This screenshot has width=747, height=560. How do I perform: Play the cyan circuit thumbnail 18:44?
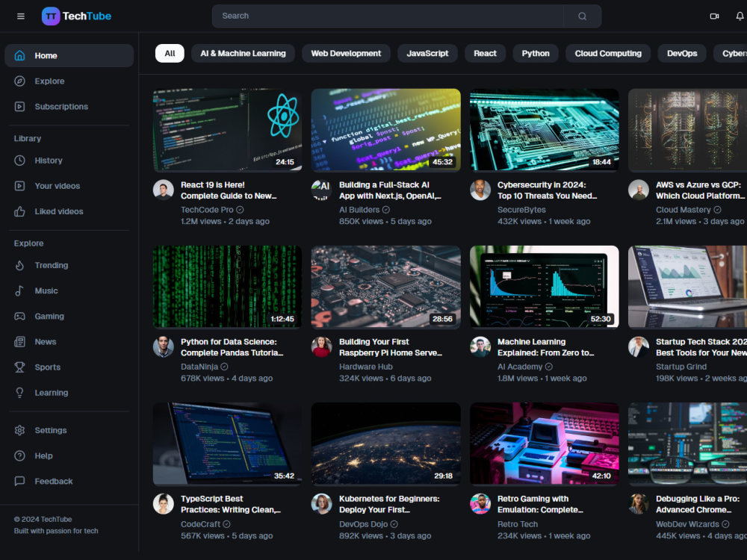pyautogui.click(x=544, y=130)
